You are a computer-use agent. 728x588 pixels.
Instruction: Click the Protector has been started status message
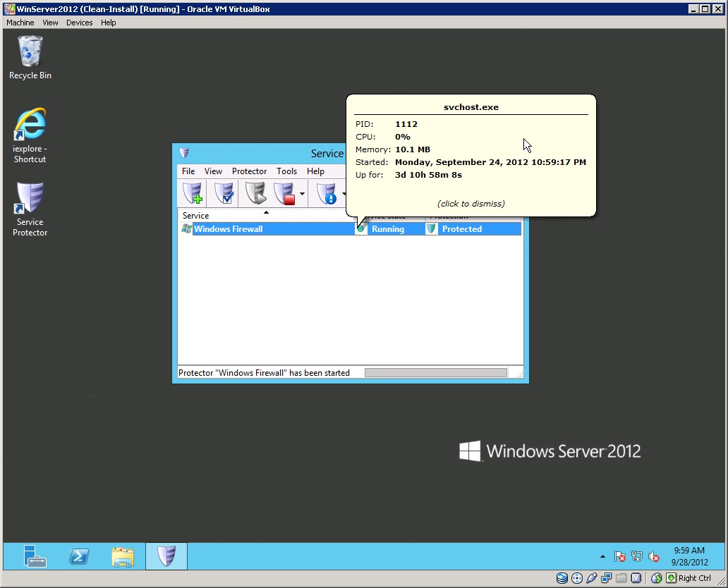[264, 373]
